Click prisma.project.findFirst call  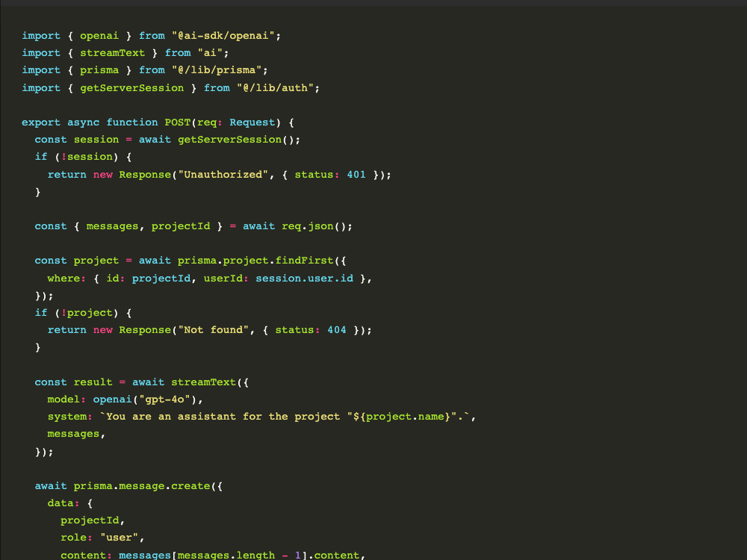[255, 261]
